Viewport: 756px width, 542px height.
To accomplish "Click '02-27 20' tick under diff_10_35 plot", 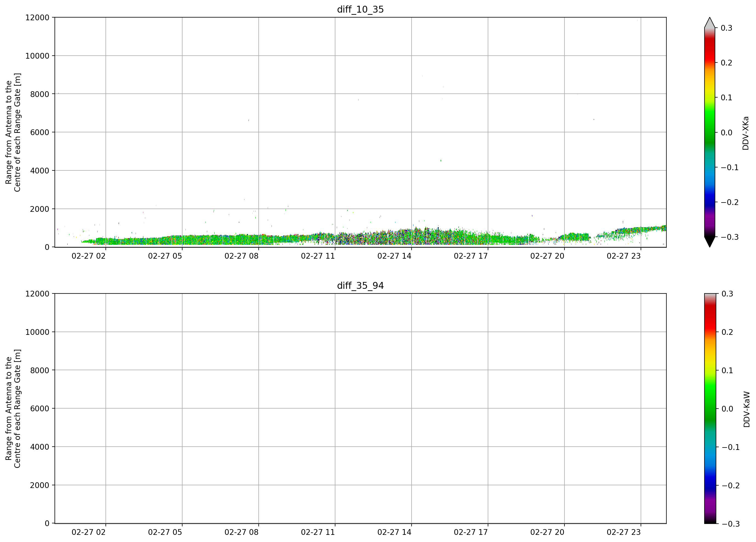I will tap(547, 256).
